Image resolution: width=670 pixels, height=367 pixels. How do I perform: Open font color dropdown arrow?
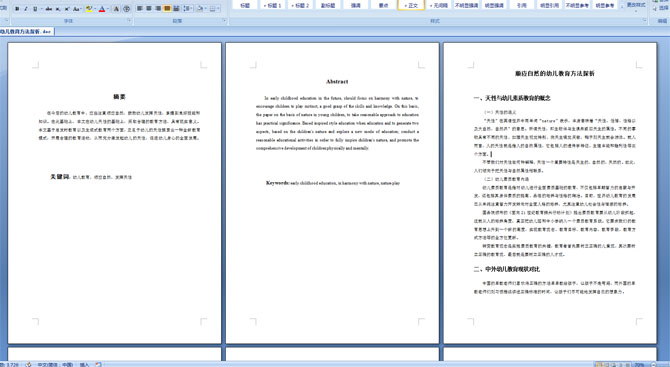(108, 9)
